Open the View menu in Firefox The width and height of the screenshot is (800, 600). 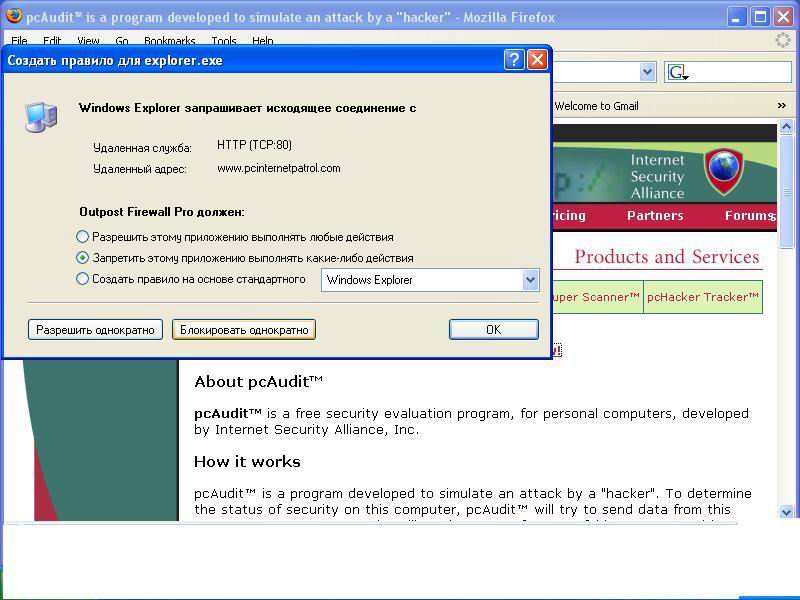[x=88, y=40]
